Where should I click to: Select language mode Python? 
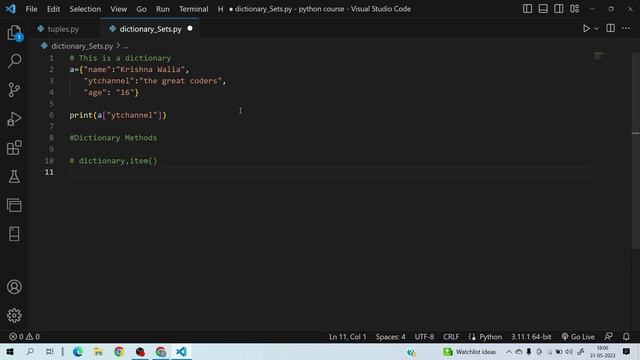[x=490, y=337]
